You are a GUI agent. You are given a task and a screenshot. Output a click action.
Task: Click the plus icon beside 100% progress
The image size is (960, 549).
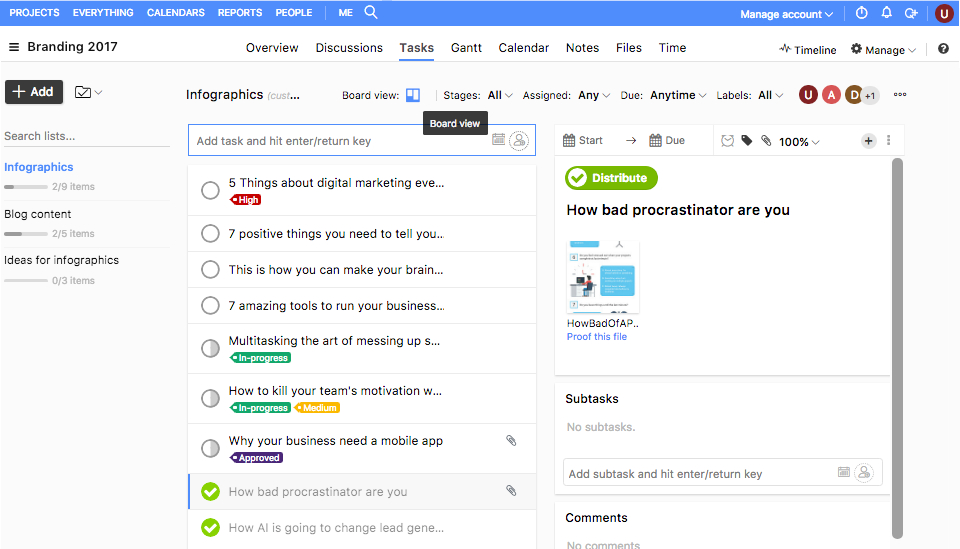[868, 141]
